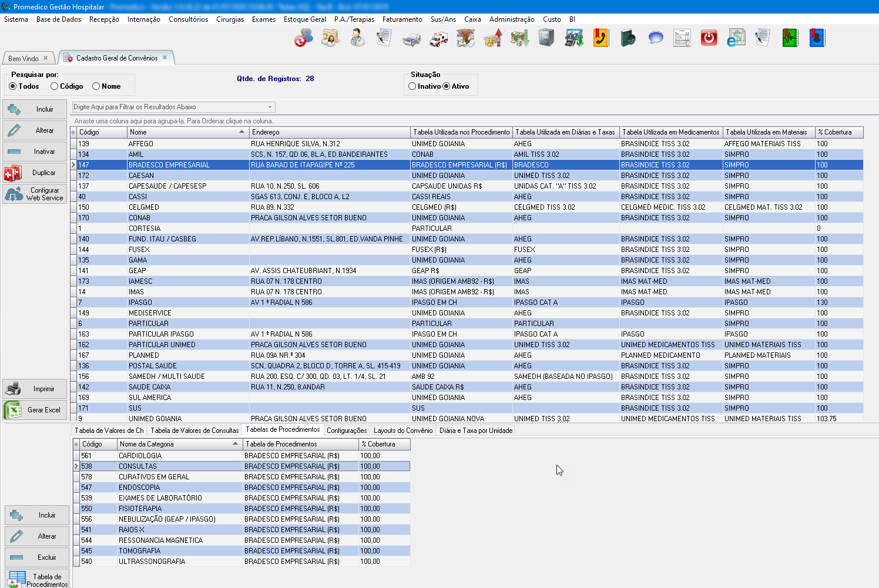Open the safe vault toolbar icon
Viewport: 879px width, 588px height.
click(547, 39)
